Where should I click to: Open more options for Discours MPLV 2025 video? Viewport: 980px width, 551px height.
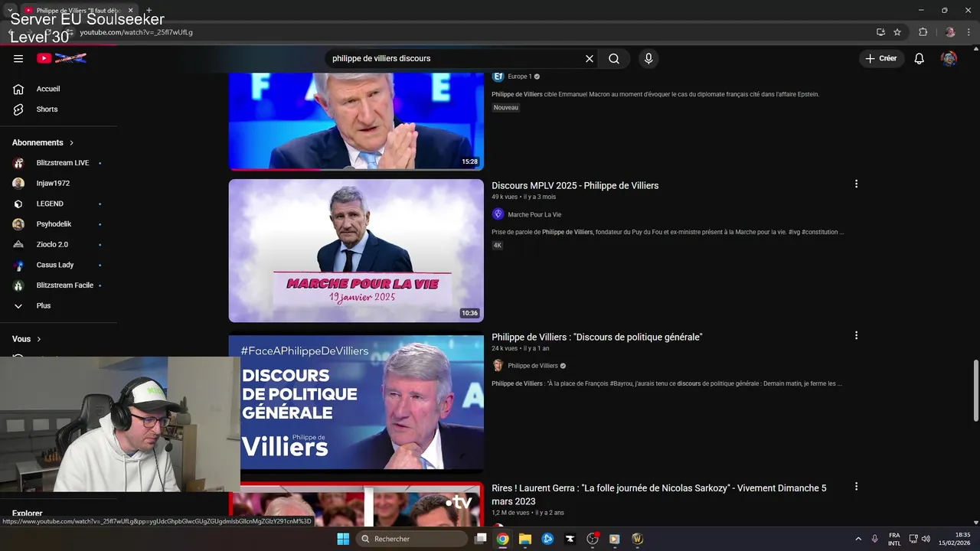[x=856, y=184]
